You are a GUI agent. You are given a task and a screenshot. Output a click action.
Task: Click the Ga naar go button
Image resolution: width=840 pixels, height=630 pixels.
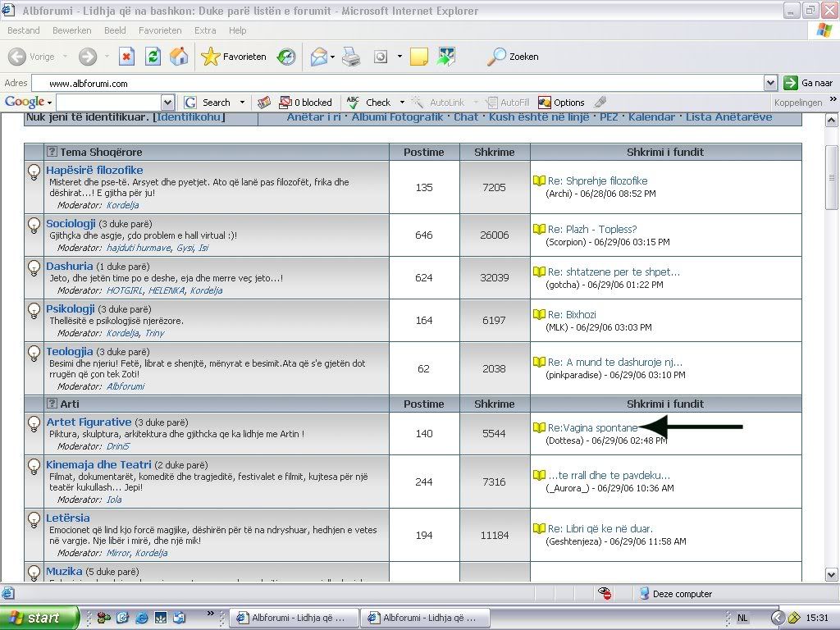(808, 83)
